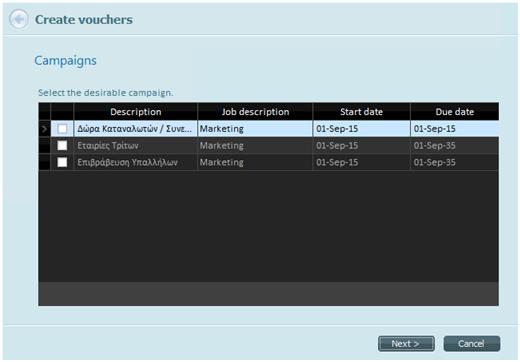Click the Cancel button
The height and width of the screenshot is (362, 520).
point(472,343)
